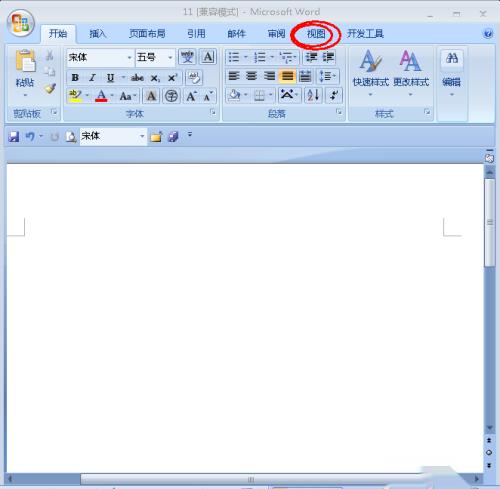Click the Copy icon in clipboard group
The height and width of the screenshot is (489, 500).
pos(49,71)
